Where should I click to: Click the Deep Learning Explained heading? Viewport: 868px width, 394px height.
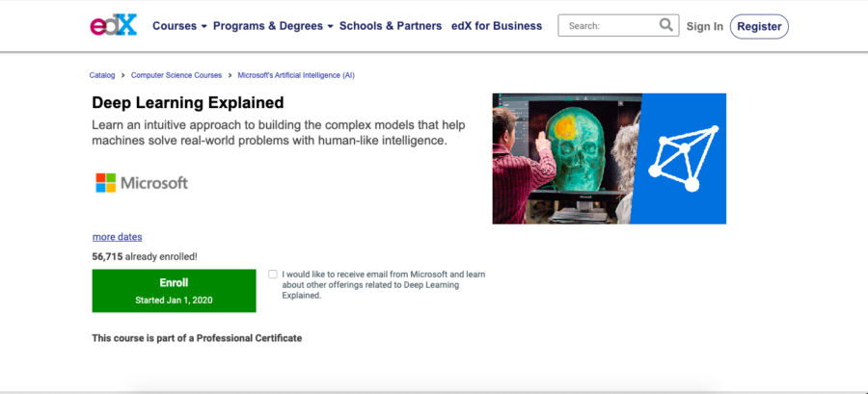188,103
